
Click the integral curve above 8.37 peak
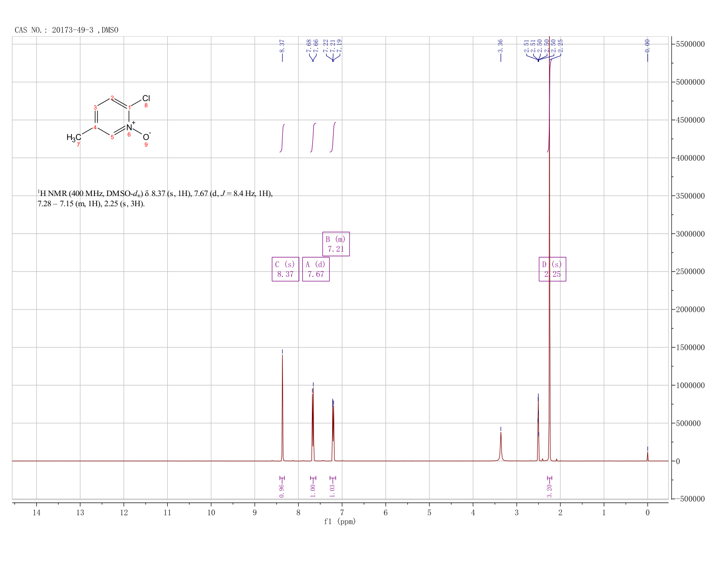coord(282,138)
